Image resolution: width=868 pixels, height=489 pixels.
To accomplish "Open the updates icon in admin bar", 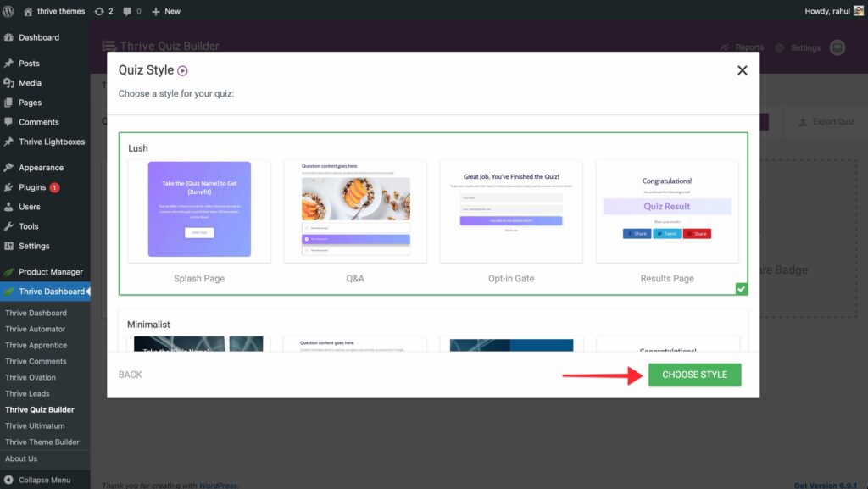I will coord(100,11).
